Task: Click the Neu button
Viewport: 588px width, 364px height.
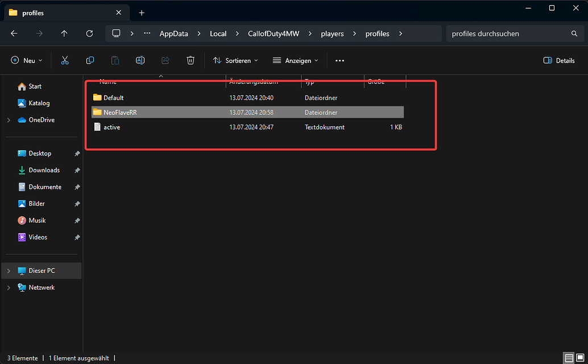Action: point(27,60)
